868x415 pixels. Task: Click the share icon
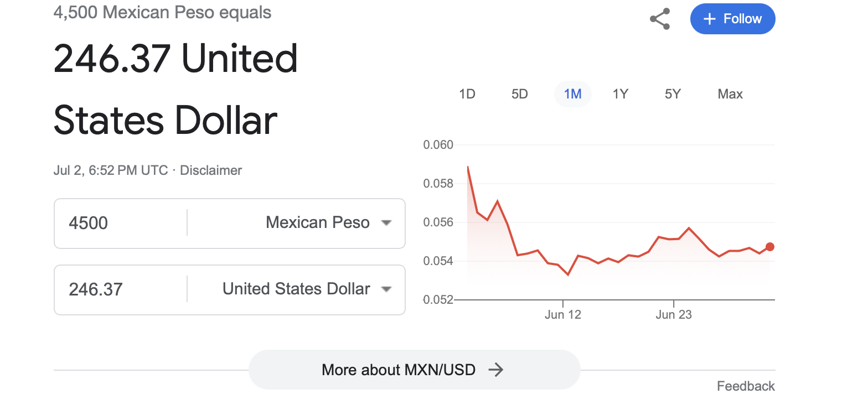point(660,19)
